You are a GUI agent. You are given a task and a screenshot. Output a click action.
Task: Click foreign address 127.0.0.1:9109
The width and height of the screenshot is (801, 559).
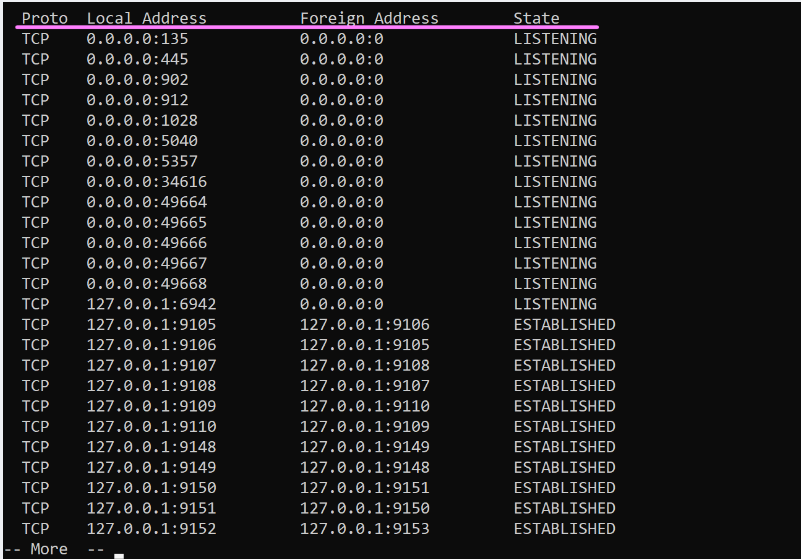[x=365, y=427]
